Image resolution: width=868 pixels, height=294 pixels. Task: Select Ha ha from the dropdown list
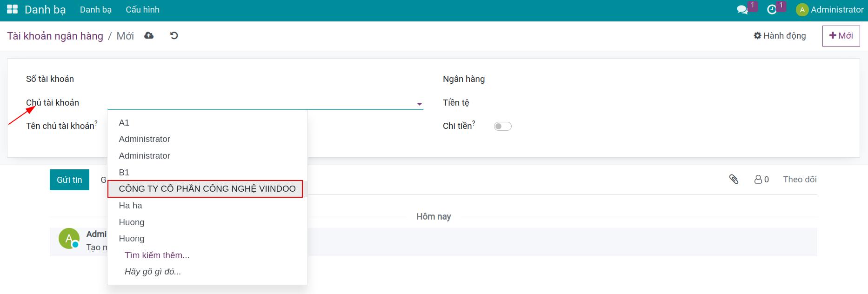207,206
